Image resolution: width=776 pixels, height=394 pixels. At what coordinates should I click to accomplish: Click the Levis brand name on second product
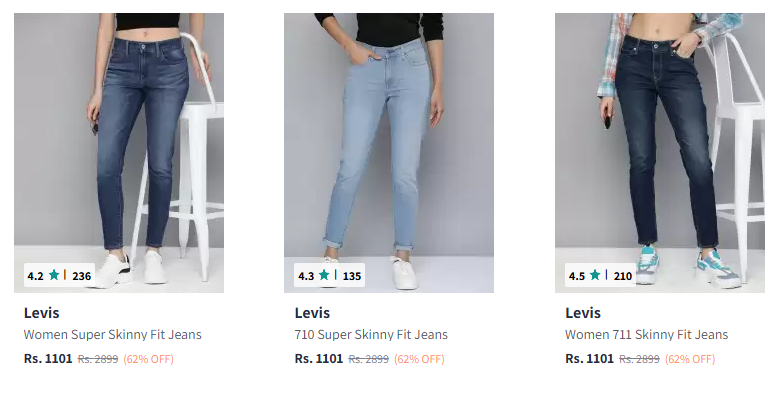coord(312,313)
